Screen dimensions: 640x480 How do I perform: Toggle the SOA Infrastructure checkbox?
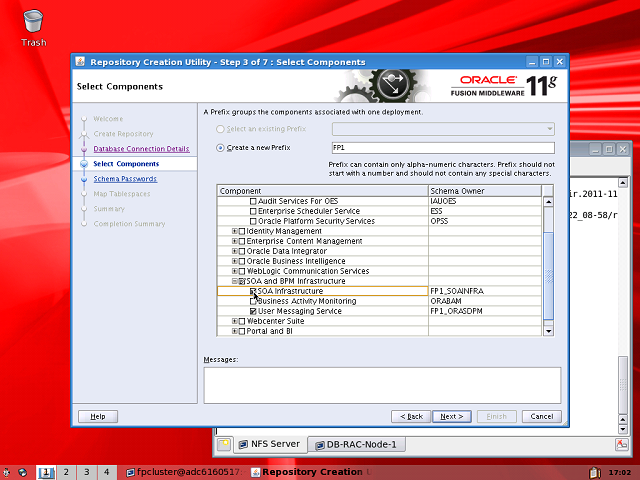[x=253, y=291]
